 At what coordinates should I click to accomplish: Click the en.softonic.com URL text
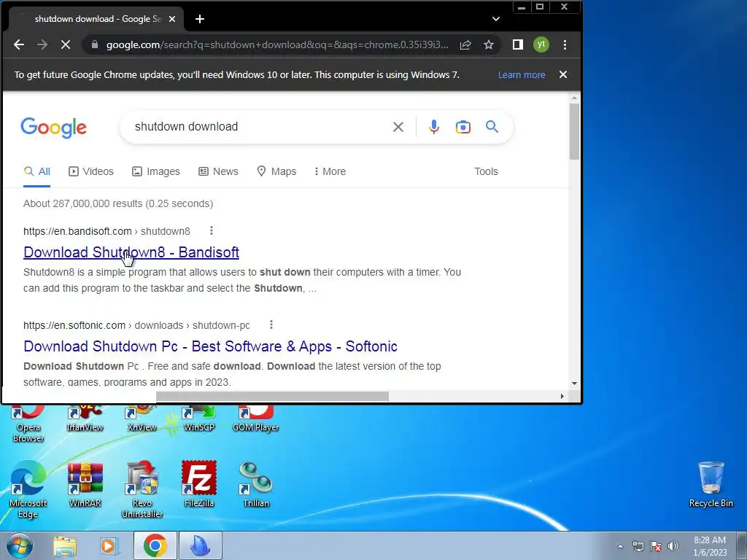point(74,325)
